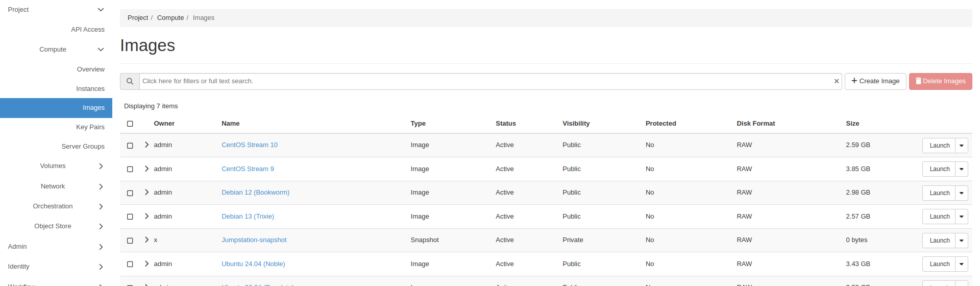The width and height of the screenshot is (980, 286).
Task: Click the Delete Images button
Action: pos(940,81)
